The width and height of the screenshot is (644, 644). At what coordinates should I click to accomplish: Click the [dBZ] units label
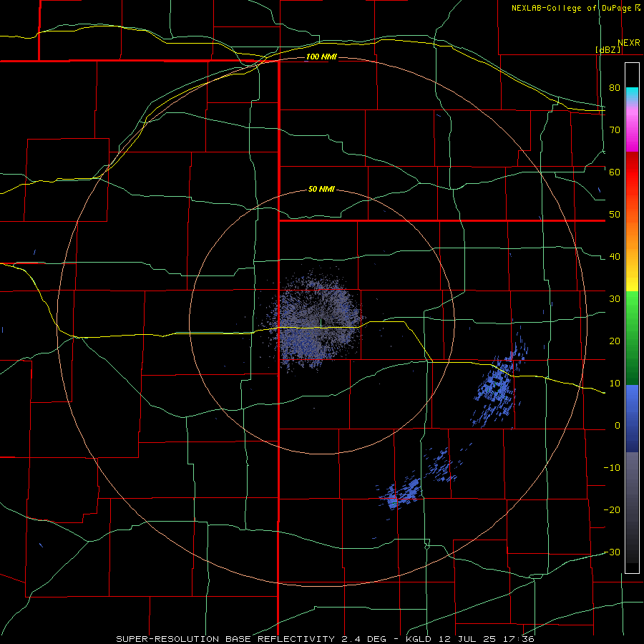click(608, 50)
